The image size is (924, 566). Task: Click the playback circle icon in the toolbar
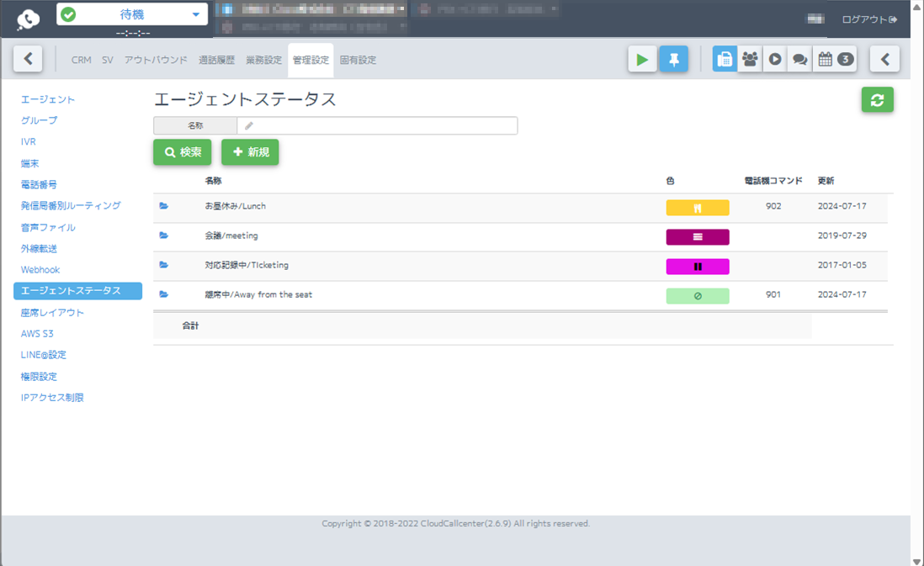[774, 59]
